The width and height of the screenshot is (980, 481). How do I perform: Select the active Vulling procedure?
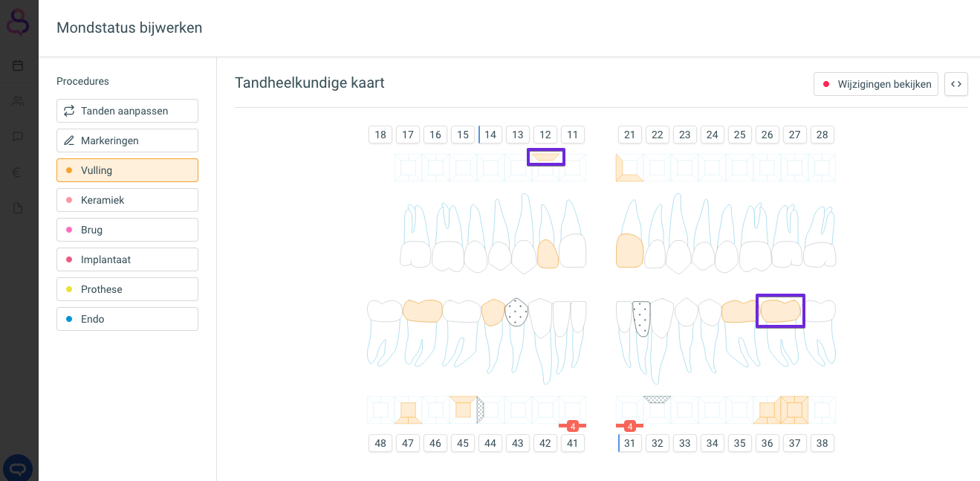click(x=127, y=170)
